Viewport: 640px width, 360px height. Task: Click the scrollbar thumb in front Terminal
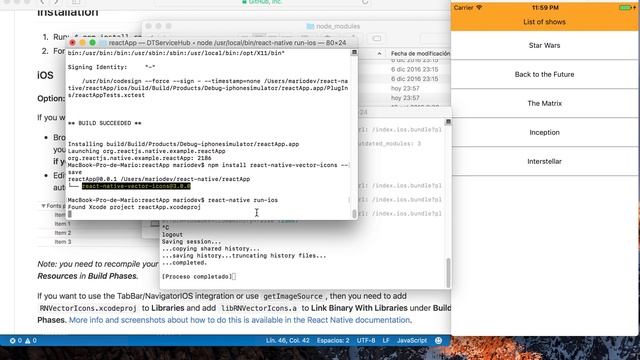pos(354,214)
